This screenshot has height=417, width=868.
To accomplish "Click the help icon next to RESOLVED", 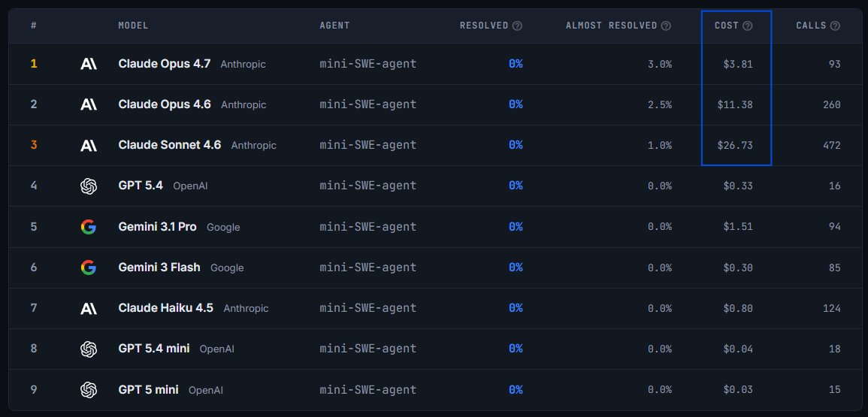I will pos(517,26).
